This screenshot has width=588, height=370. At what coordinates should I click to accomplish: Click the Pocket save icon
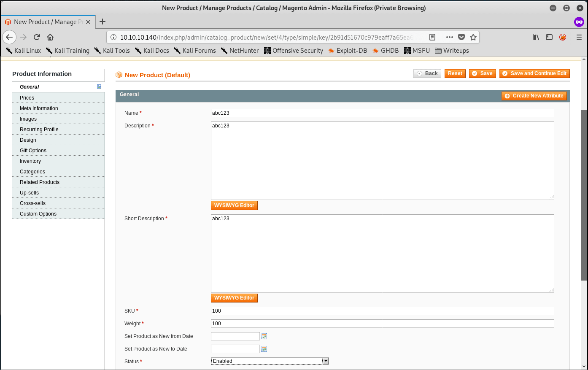click(461, 37)
